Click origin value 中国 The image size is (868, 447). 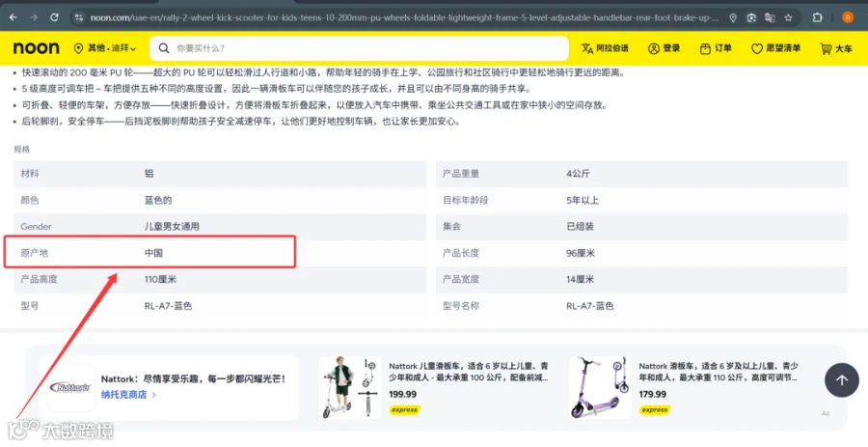pyautogui.click(x=154, y=253)
